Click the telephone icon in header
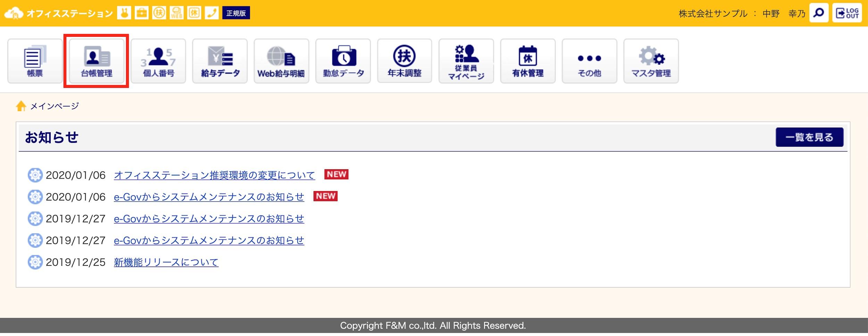The width and height of the screenshot is (868, 336). tap(211, 13)
